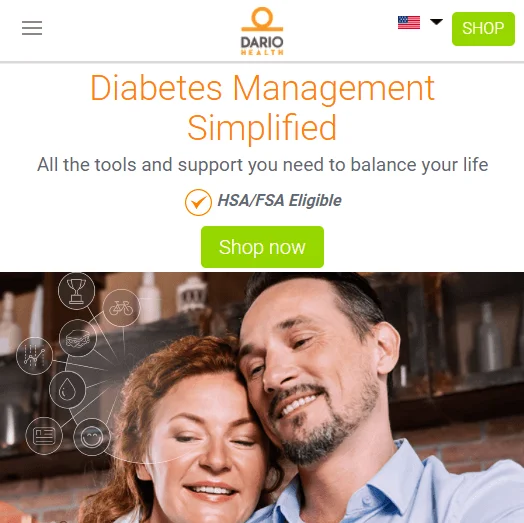Click the trophy icon in the circle
This screenshot has width=524, height=523.
77,291
